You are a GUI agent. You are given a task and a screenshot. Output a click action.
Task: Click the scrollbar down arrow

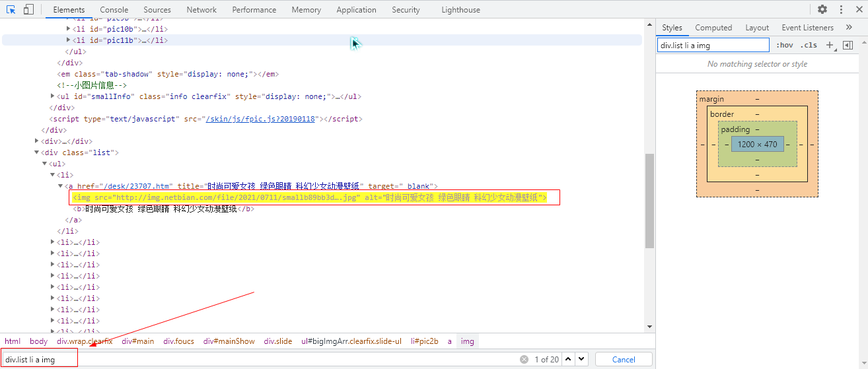click(x=649, y=326)
